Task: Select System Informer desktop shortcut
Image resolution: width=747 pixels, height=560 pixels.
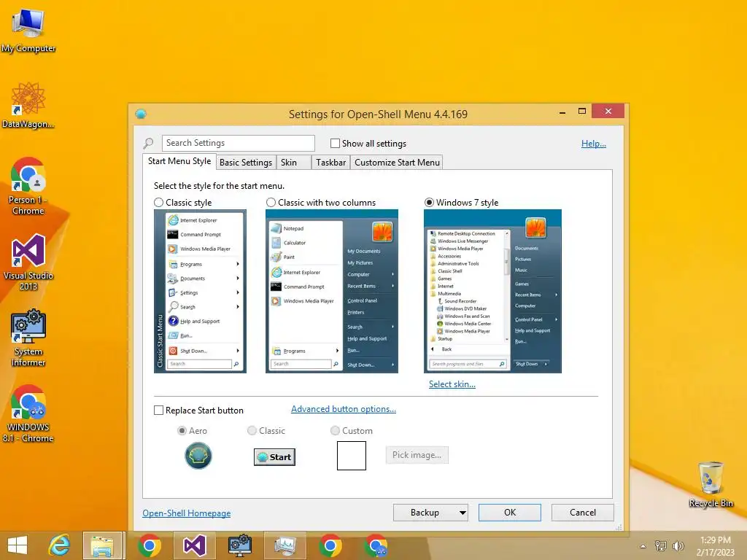Action: pyautogui.click(x=28, y=338)
